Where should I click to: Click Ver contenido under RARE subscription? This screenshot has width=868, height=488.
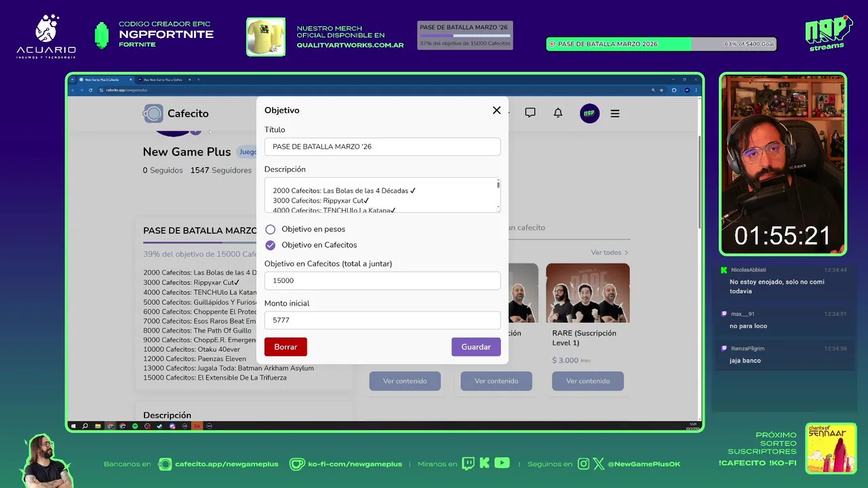588,381
